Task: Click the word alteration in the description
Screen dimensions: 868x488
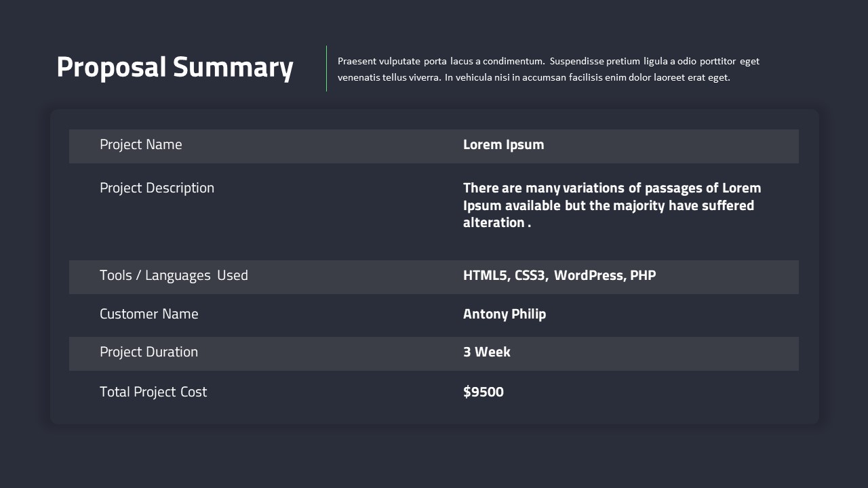Action: coord(493,223)
